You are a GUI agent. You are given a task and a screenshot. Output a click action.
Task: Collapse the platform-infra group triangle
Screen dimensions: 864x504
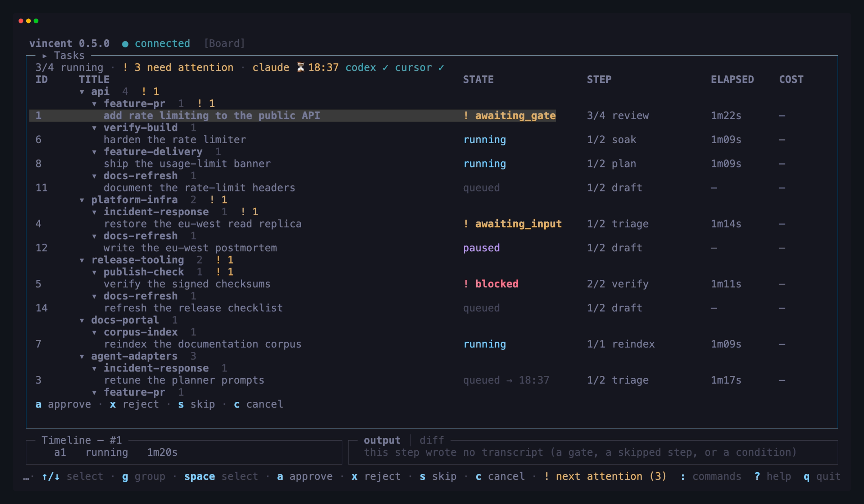coord(82,200)
